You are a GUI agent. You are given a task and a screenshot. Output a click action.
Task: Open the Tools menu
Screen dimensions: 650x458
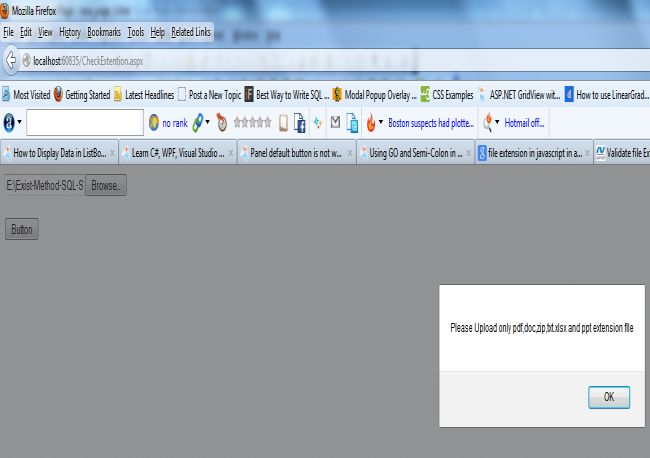point(136,32)
